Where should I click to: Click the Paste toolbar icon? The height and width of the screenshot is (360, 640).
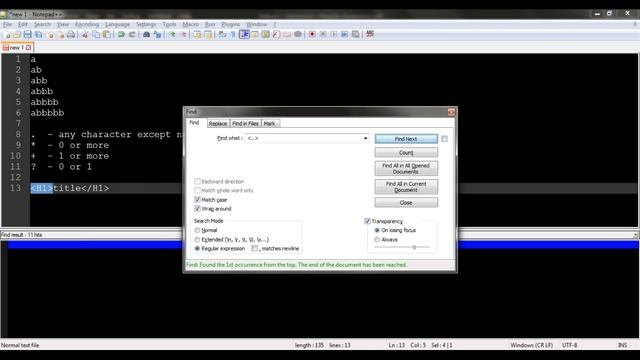(x=107, y=34)
